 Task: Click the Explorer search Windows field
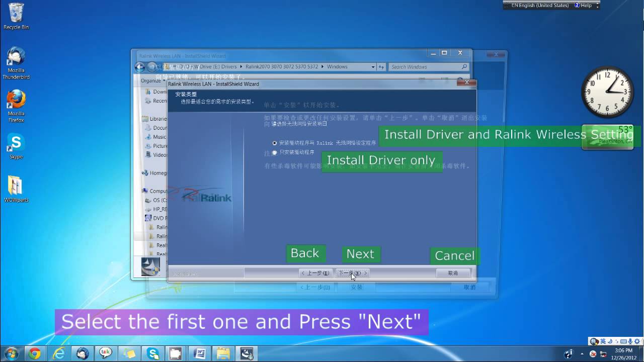(429, 67)
